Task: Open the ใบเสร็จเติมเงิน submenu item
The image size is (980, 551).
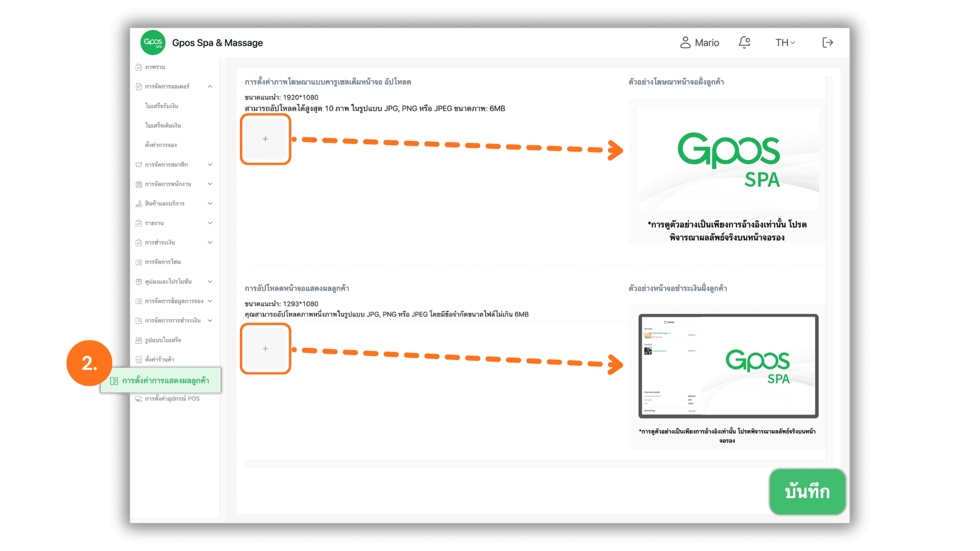Action: [163, 126]
